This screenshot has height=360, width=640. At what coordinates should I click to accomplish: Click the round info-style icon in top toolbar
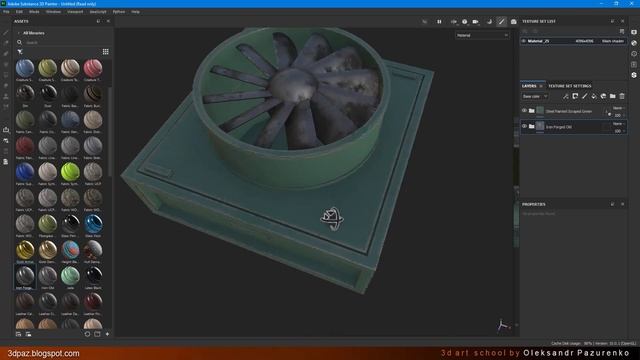point(464,22)
